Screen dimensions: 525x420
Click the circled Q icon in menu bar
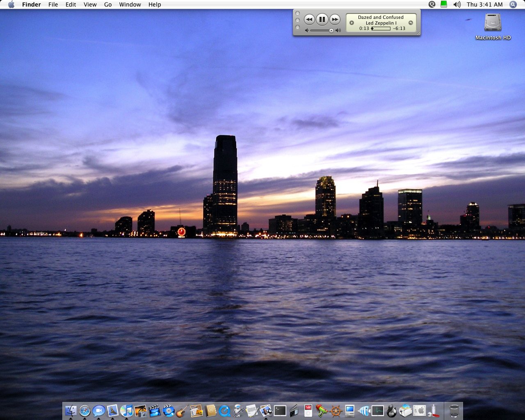point(432,5)
